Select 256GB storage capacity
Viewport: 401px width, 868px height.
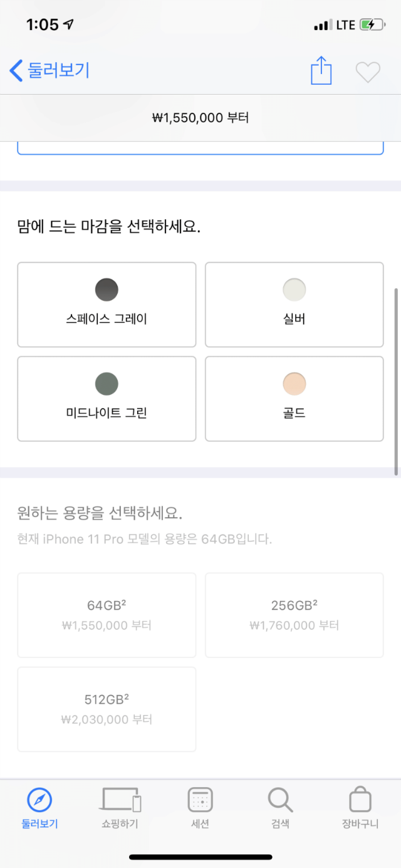(294, 615)
